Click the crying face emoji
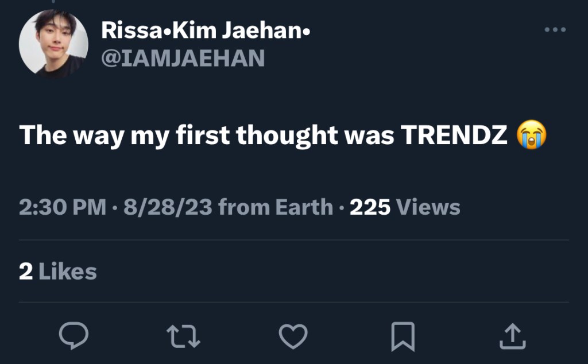588x364 pixels. (531, 135)
